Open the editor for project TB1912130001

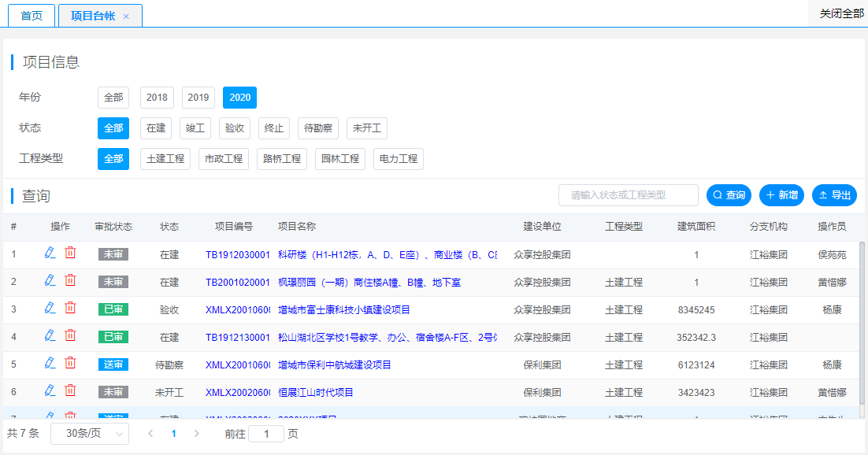click(50, 336)
